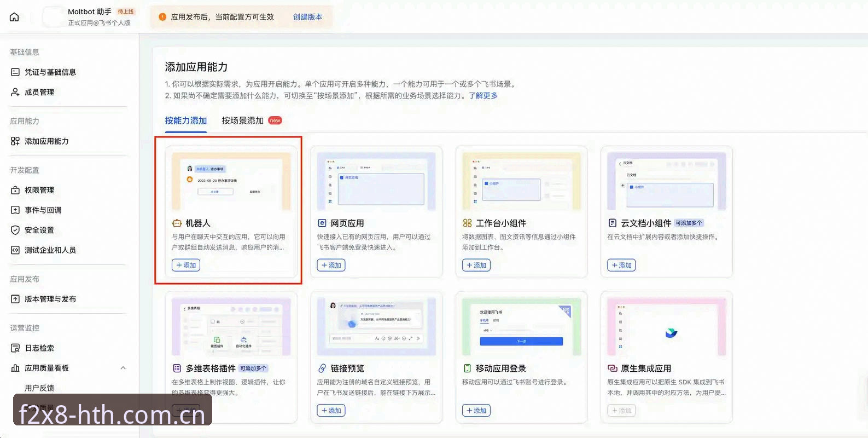Click the 网页应用 card preview image
The height and width of the screenshot is (438, 868).
coord(376,181)
